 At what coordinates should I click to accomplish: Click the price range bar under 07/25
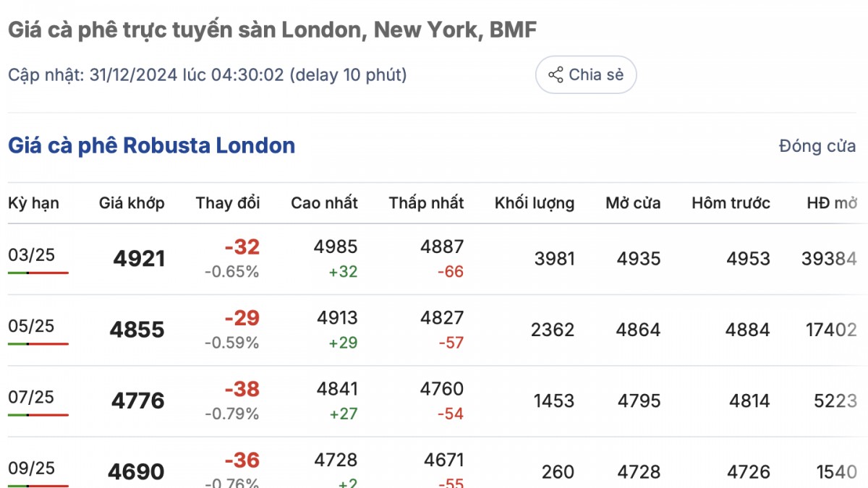[x=38, y=415]
